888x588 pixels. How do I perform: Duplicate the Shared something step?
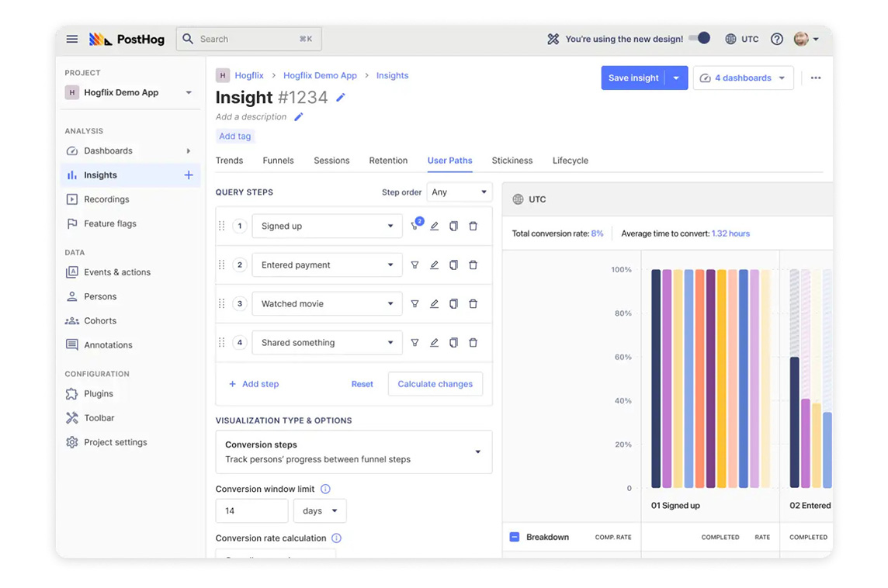click(x=453, y=342)
